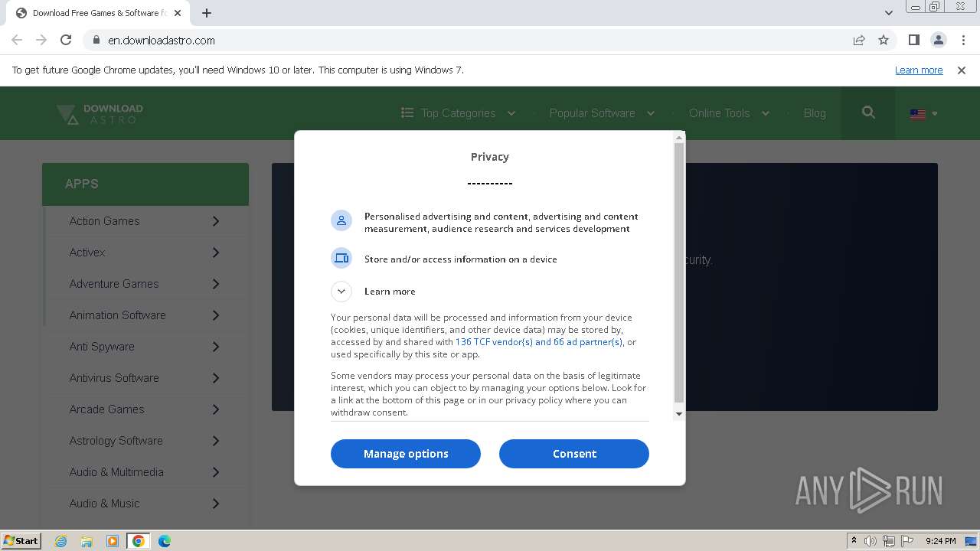Dismiss the Chrome update info bar
980x551 pixels.
(962, 70)
